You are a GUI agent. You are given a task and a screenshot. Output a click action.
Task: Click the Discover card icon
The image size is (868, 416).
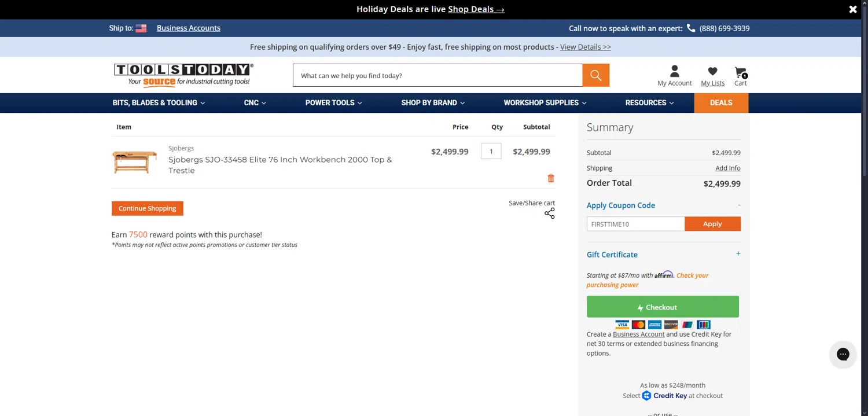point(671,325)
